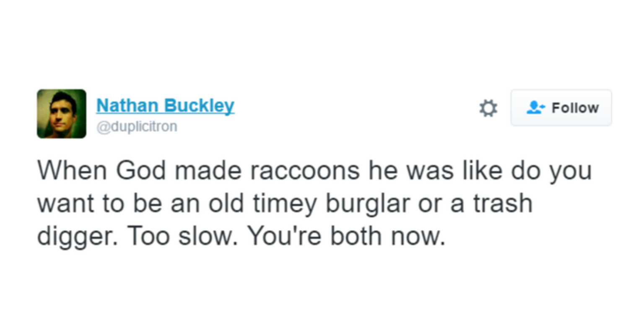Click the person-plus icon in Follow button
The height and width of the screenshot is (325, 644).
[535, 108]
